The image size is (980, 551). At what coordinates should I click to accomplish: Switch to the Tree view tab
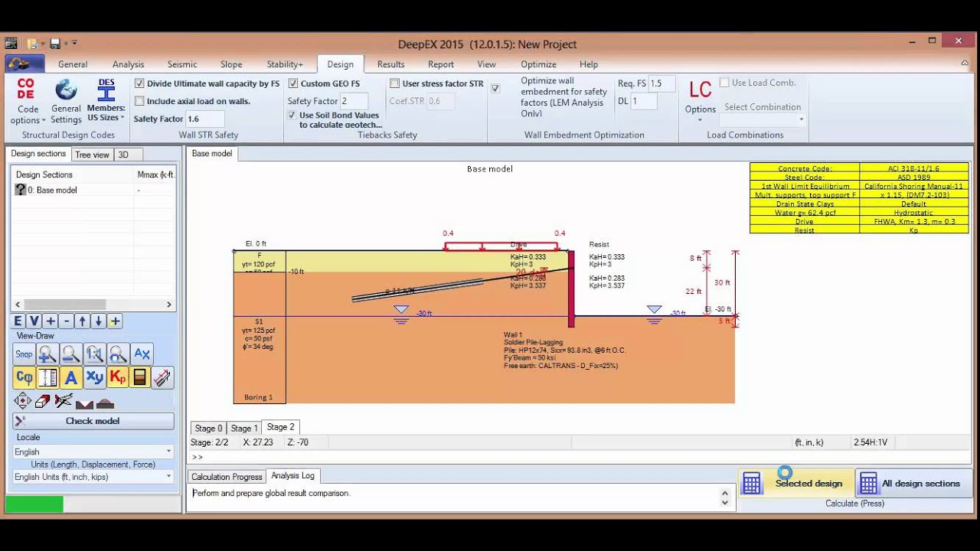pyautogui.click(x=92, y=155)
